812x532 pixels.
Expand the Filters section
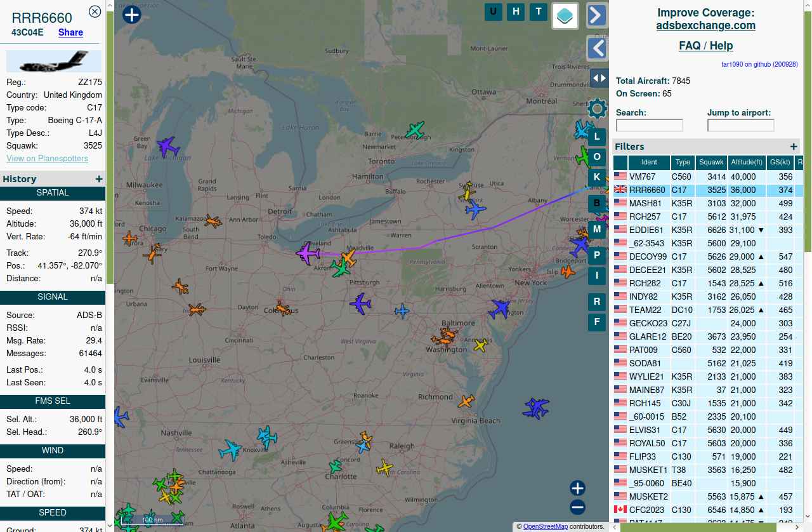coord(794,147)
